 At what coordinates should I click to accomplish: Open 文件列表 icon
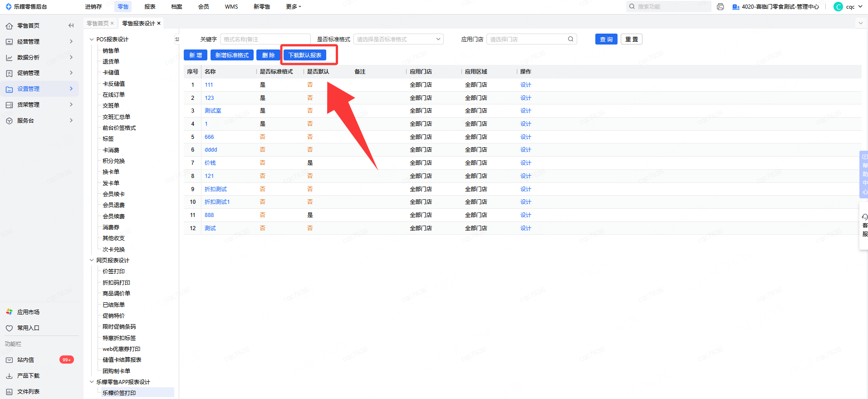pos(9,392)
